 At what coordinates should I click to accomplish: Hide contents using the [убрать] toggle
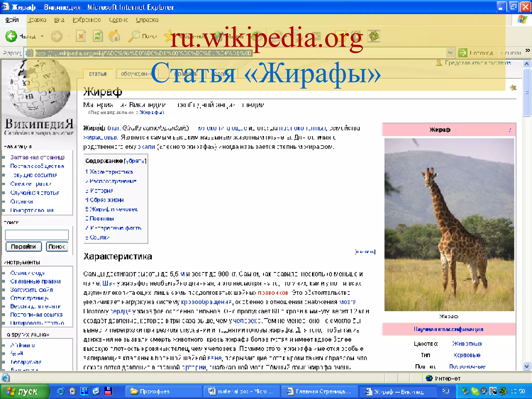(135, 161)
